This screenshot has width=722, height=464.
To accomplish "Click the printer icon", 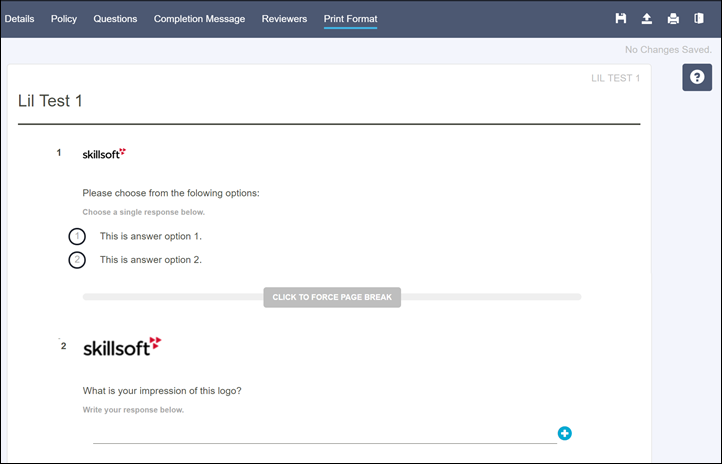I will tap(673, 19).
